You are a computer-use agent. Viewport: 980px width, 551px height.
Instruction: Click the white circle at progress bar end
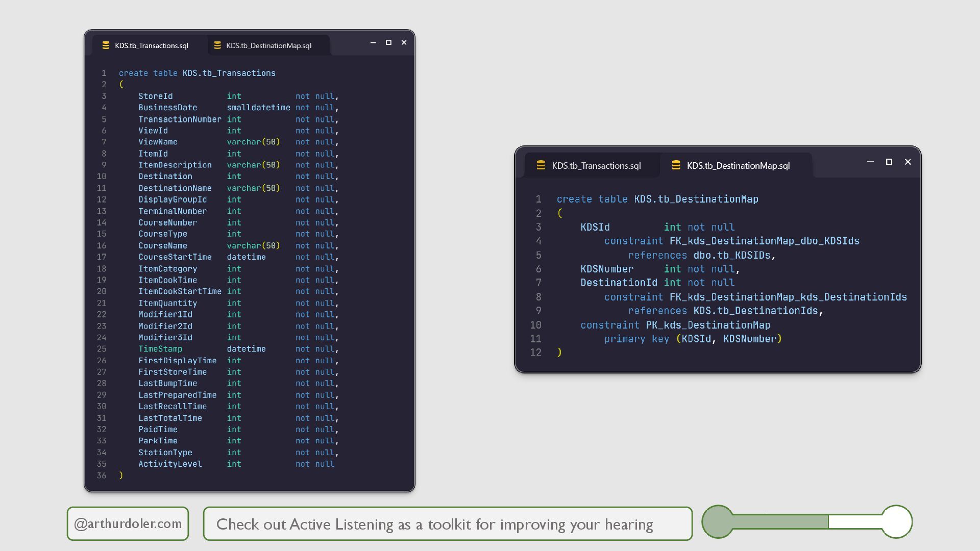[896, 521]
